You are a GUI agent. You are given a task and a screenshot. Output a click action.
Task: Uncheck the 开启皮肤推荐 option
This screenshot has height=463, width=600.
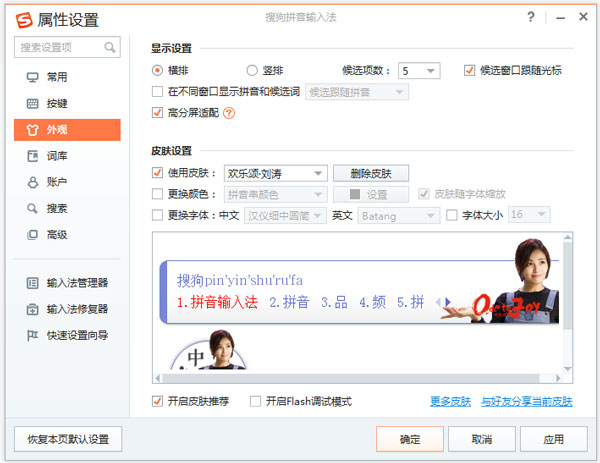point(157,402)
